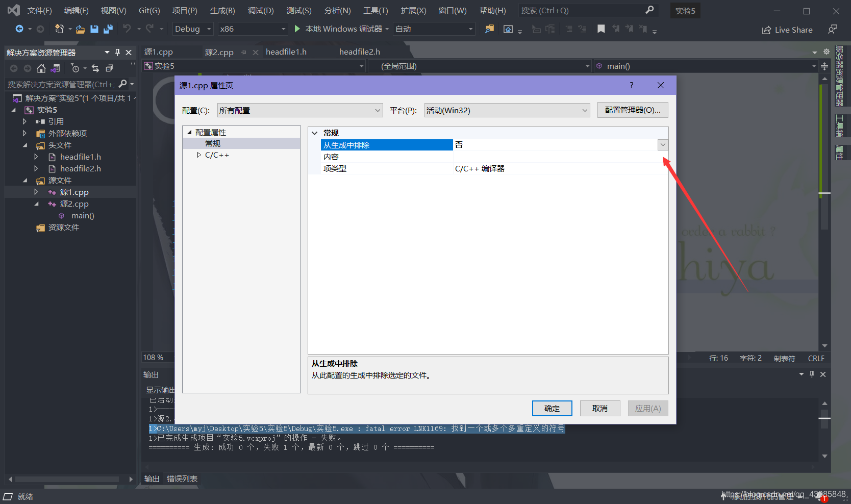
Task: Click the Solution Explorer home icon
Action: (41, 68)
